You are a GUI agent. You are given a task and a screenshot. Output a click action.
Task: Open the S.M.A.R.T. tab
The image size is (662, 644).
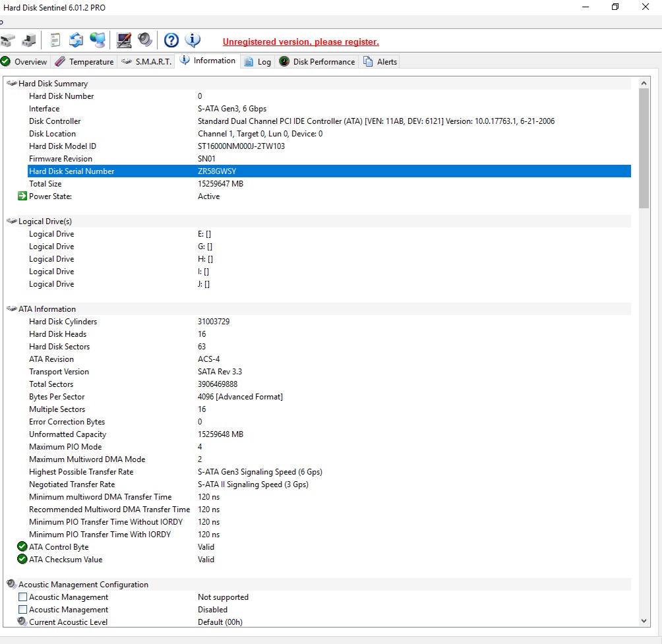(146, 61)
